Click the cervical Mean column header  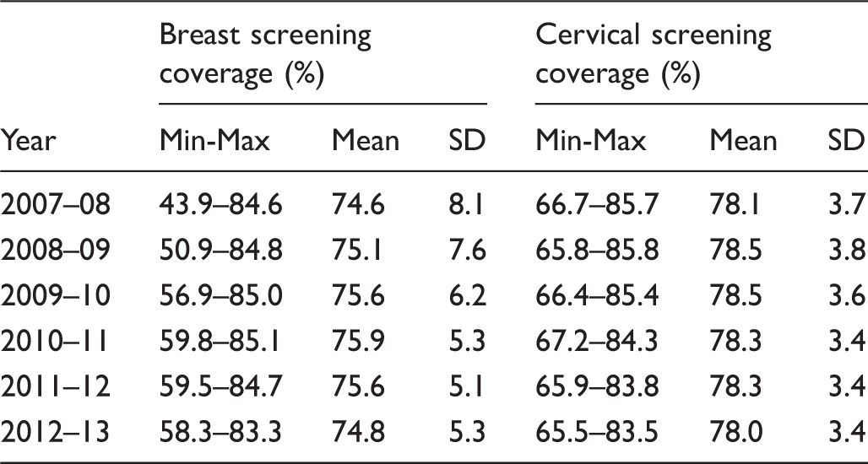(x=743, y=141)
